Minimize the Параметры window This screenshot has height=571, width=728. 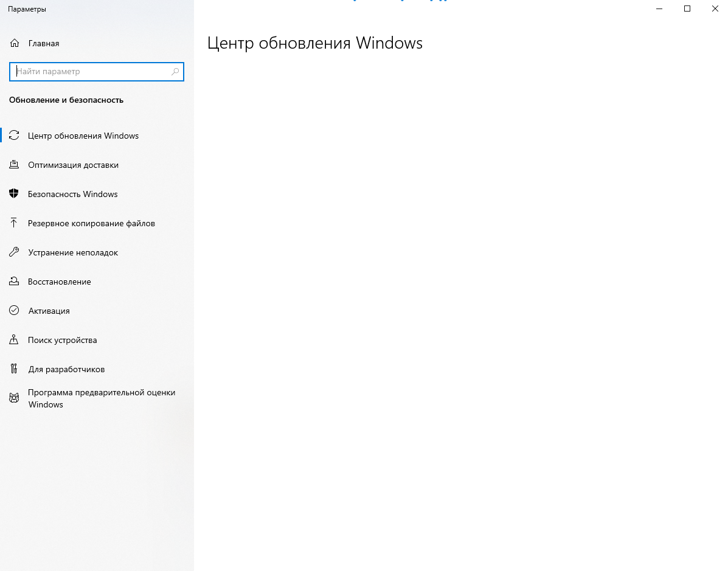coord(659,9)
